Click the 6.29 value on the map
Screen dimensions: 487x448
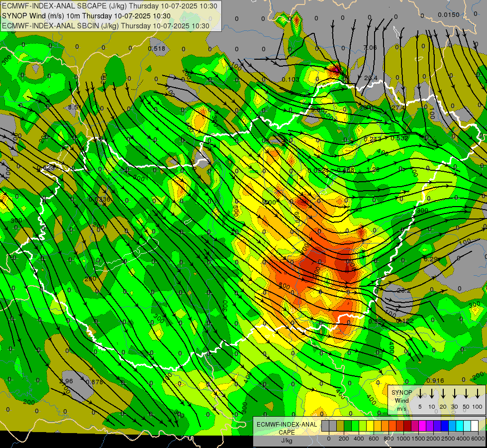coord(430,259)
